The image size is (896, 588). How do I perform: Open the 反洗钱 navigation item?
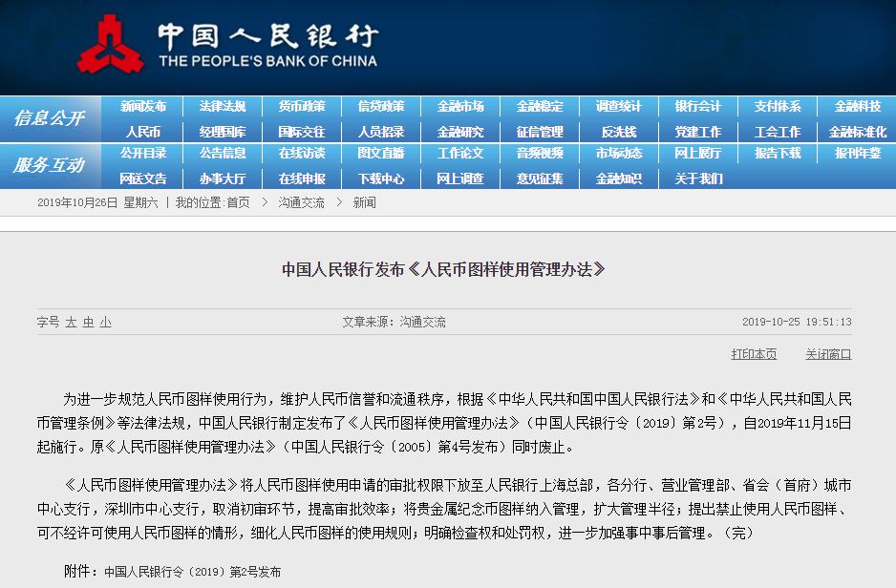(x=619, y=132)
